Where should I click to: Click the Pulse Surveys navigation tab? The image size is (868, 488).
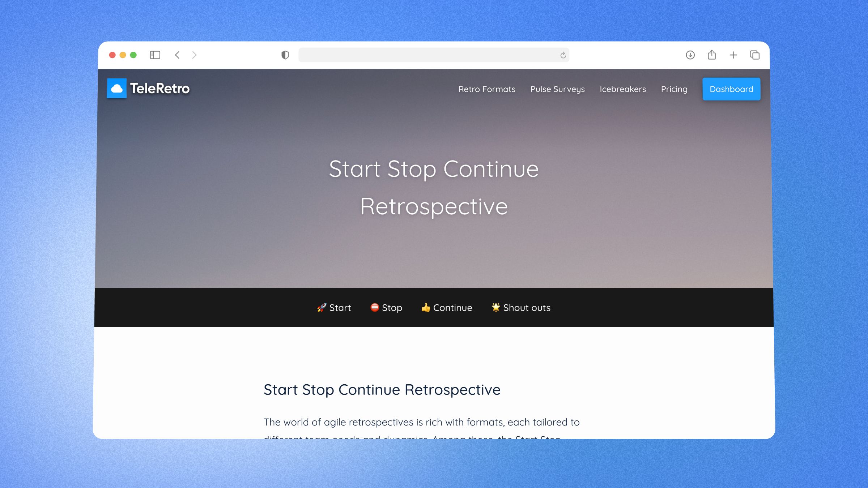coord(558,89)
